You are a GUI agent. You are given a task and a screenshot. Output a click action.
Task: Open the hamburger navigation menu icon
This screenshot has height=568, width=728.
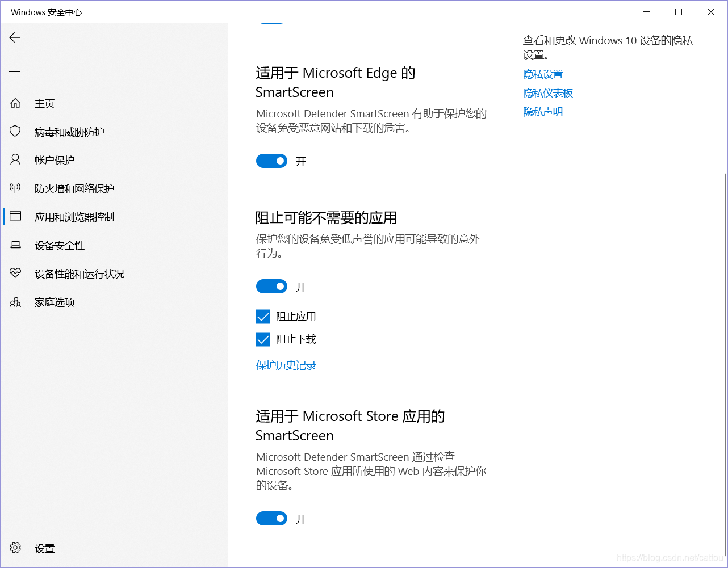tap(15, 69)
